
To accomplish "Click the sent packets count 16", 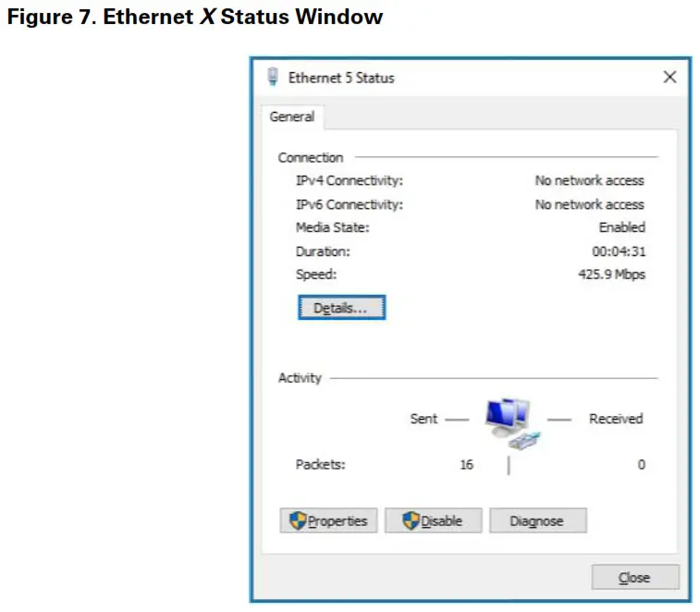I will (467, 465).
